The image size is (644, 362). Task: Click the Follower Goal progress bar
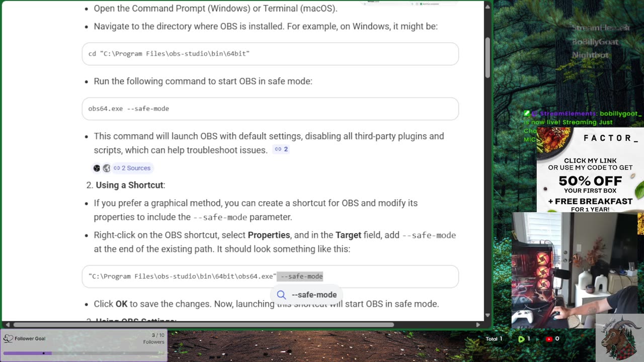click(x=84, y=353)
